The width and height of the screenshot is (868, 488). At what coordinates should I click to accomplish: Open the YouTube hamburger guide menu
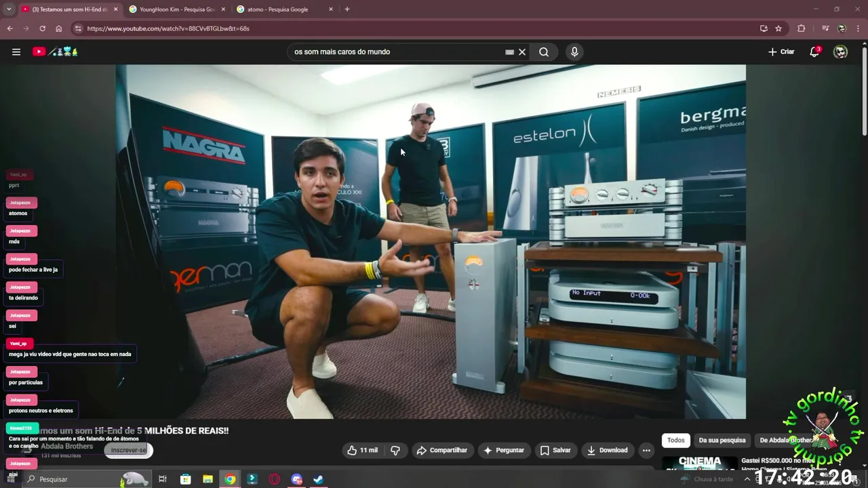(x=16, y=52)
